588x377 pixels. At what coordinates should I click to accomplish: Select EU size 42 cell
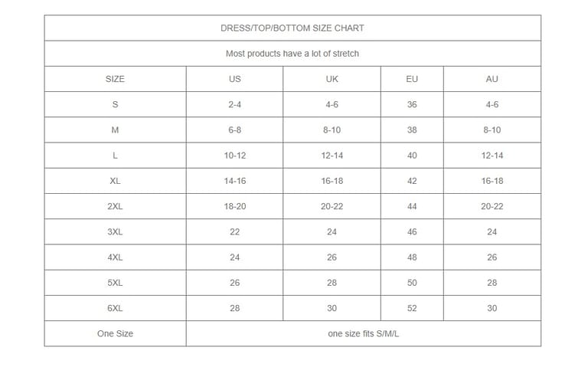coord(412,181)
